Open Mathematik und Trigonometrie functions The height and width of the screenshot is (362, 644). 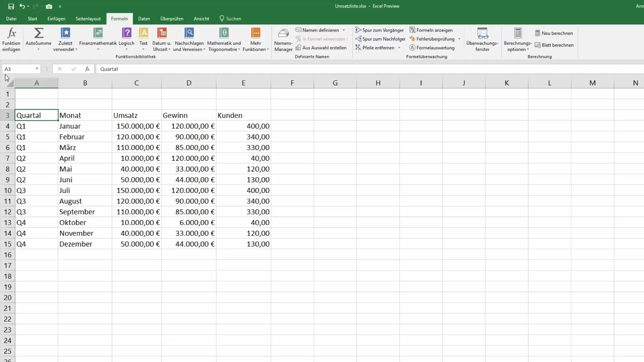224,40
